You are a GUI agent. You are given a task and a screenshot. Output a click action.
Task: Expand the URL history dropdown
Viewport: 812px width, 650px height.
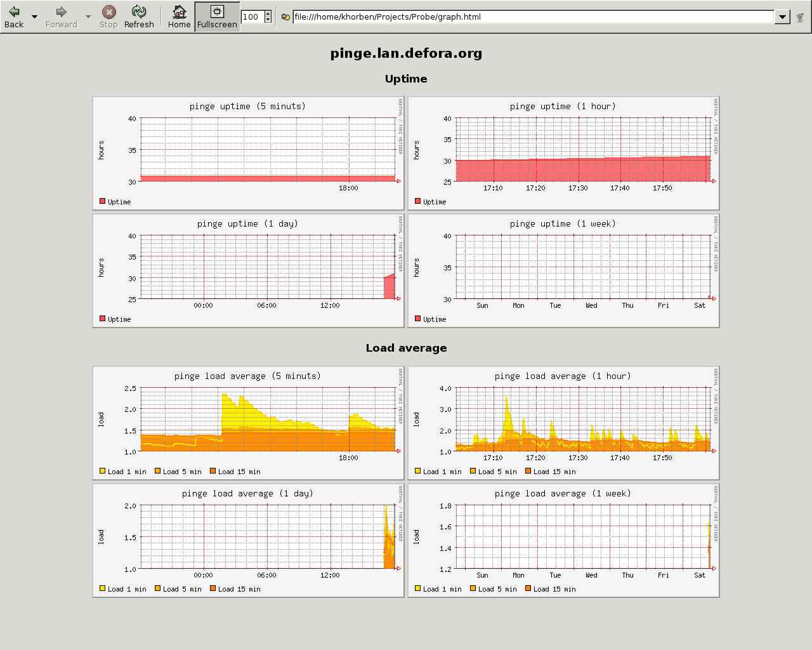[x=782, y=17]
